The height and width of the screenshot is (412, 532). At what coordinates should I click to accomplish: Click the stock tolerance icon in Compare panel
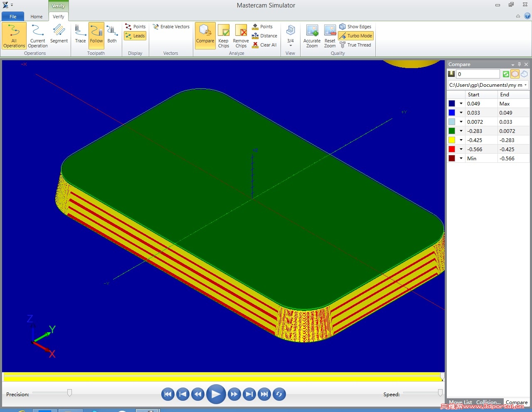pos(451,74)
